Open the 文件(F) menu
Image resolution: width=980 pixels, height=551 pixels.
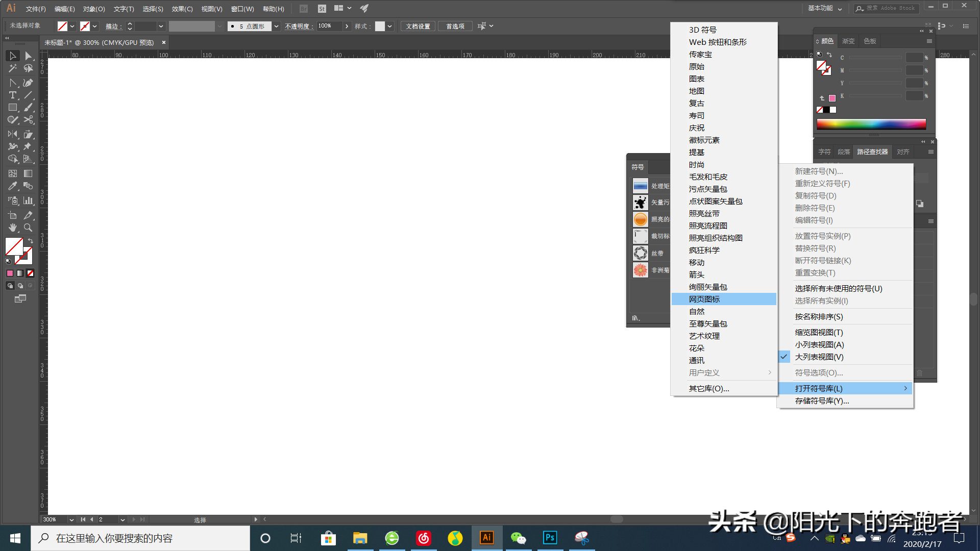pyautogui.click(x=35, y=9)
